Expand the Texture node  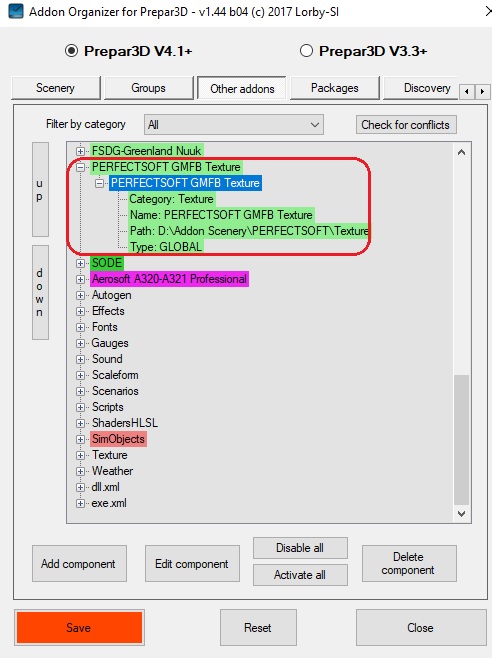coord(80,455)
